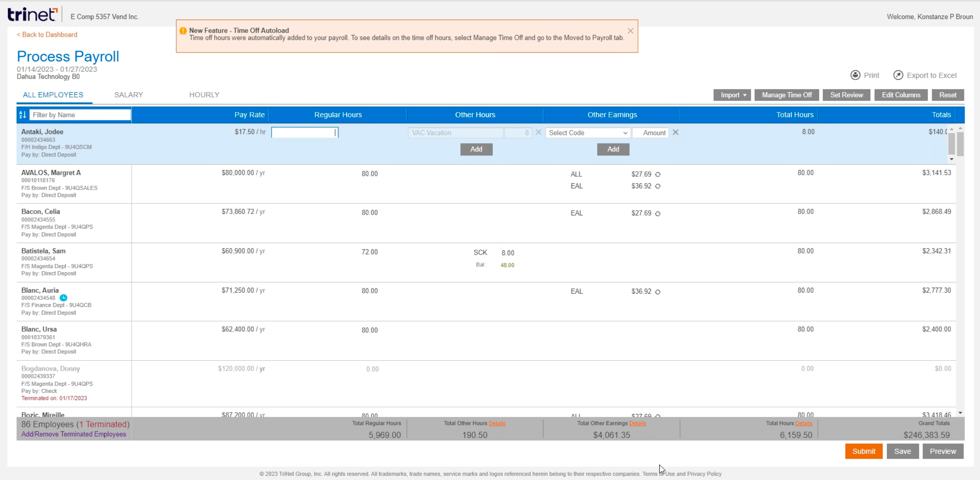Click the blue clock icon for Blanc, Auria

(x=64, y=298)
